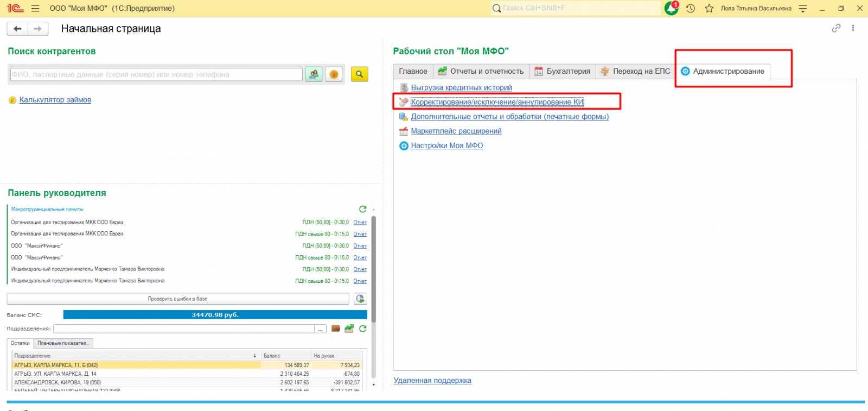868x411 pixels.
Task: Click На руках cell 7 934,23
Action: (x=336, y=365)
